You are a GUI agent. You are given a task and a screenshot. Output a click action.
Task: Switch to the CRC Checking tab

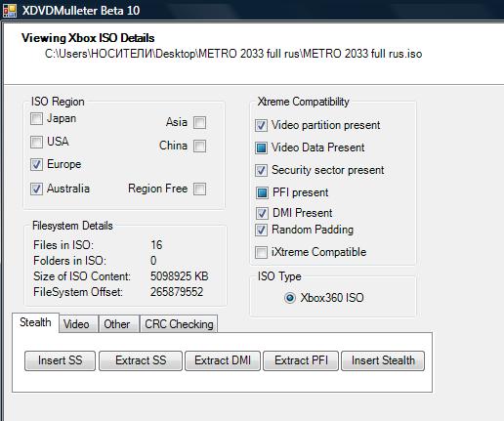coord(179,324)
